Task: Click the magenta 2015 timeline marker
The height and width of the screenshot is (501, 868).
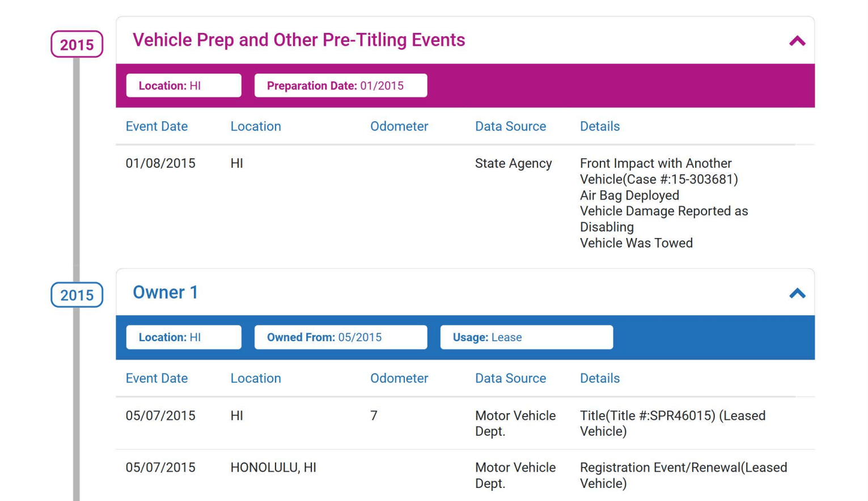Action: coord(77,44)
